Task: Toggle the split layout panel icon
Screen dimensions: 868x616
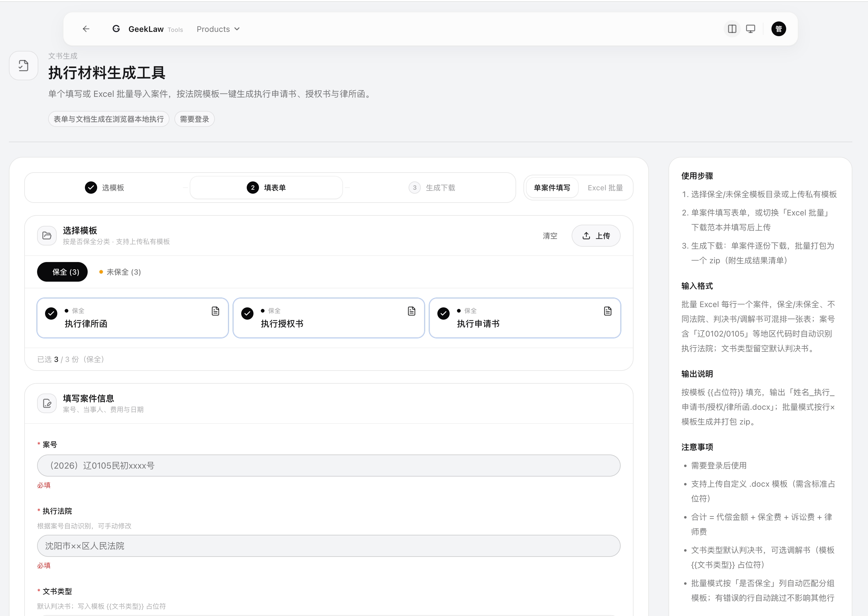Action: pyautogui.click(x=732, y=29)
